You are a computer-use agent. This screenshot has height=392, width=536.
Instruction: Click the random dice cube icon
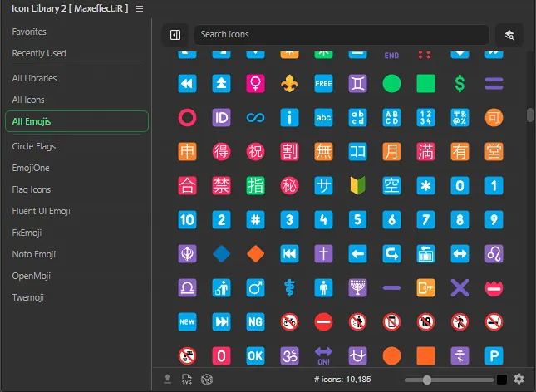coord(207,380)
